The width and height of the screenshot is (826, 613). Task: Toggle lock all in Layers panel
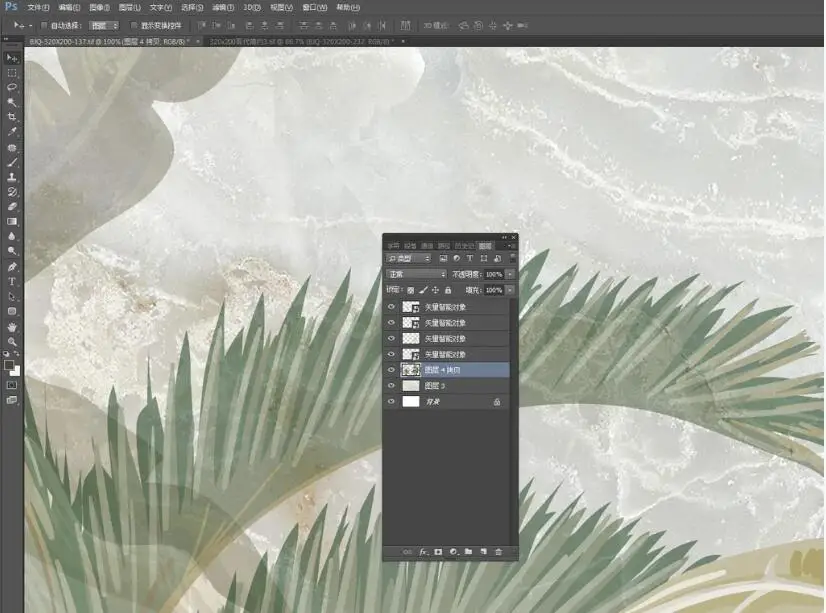tap(448, 290)
